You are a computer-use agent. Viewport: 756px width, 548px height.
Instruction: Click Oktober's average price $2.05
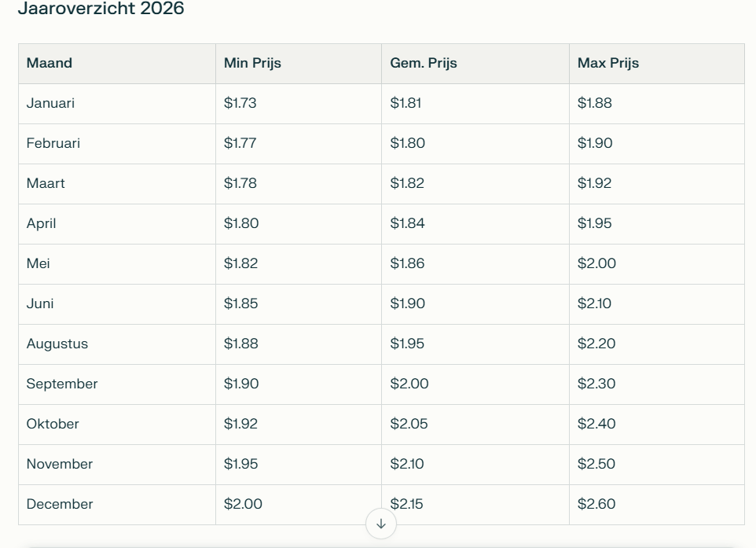coord(409,424)
